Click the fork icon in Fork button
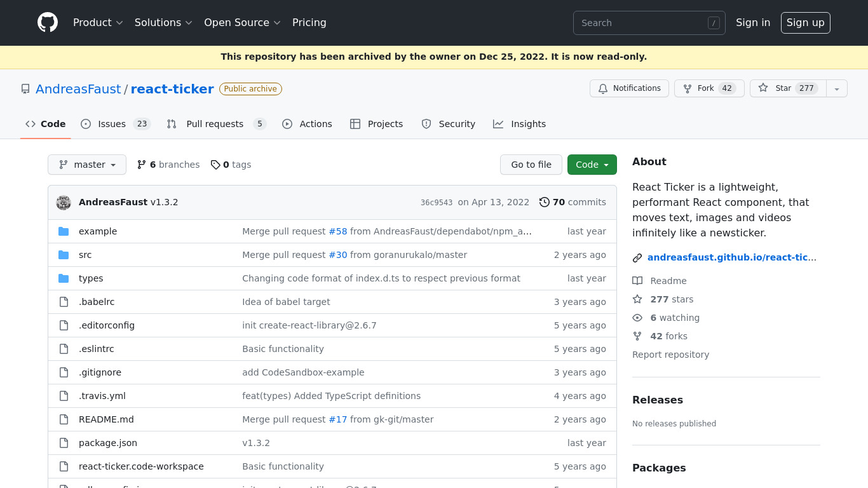868x488 pixels. 688,88
